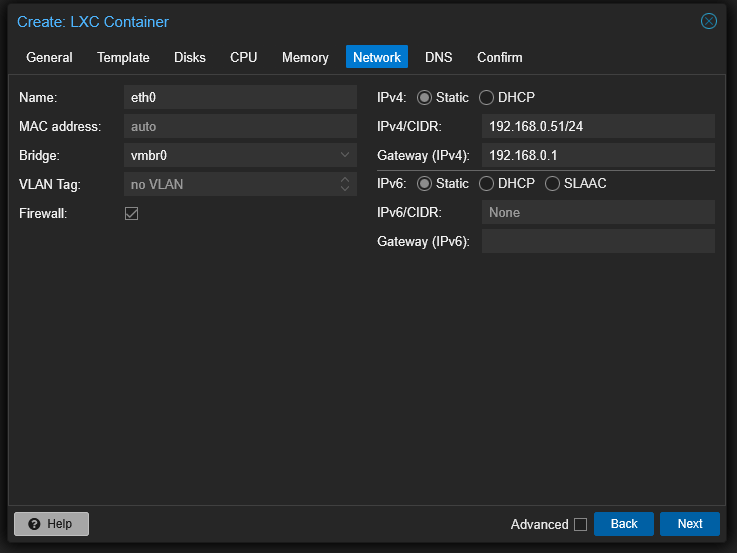
Task: Click the Create: LXC Container title text
Action: pos(93,22)
